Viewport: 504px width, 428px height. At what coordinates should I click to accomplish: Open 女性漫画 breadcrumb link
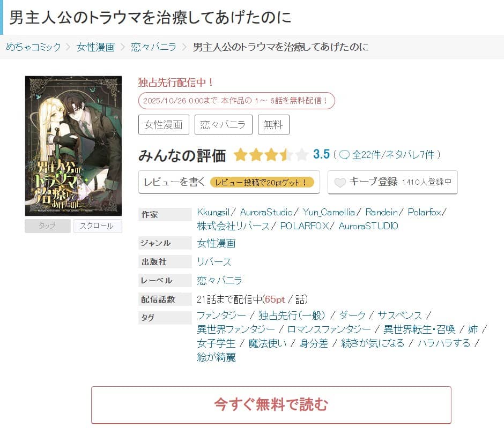pyautogui.click(x=95, y=47)
